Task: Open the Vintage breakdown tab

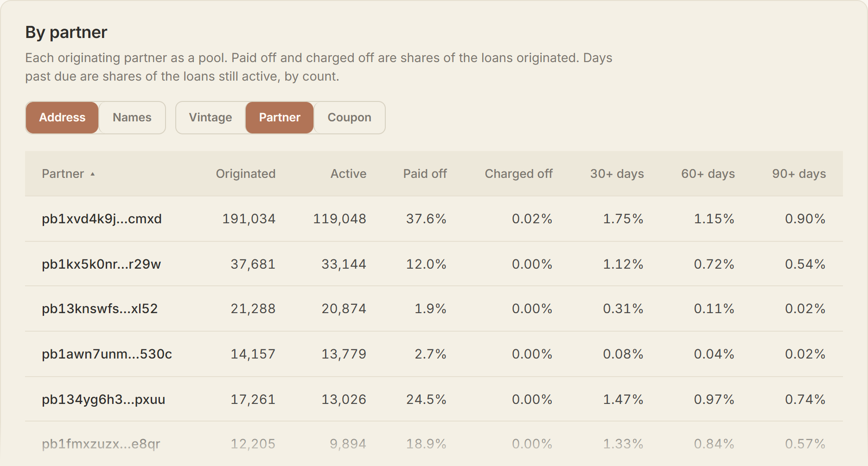Action: click(x=211, y=118)
